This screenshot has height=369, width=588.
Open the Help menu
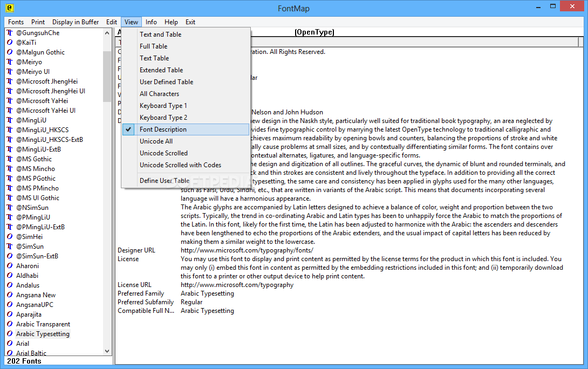pyautogui.click(x=171, y=22)
